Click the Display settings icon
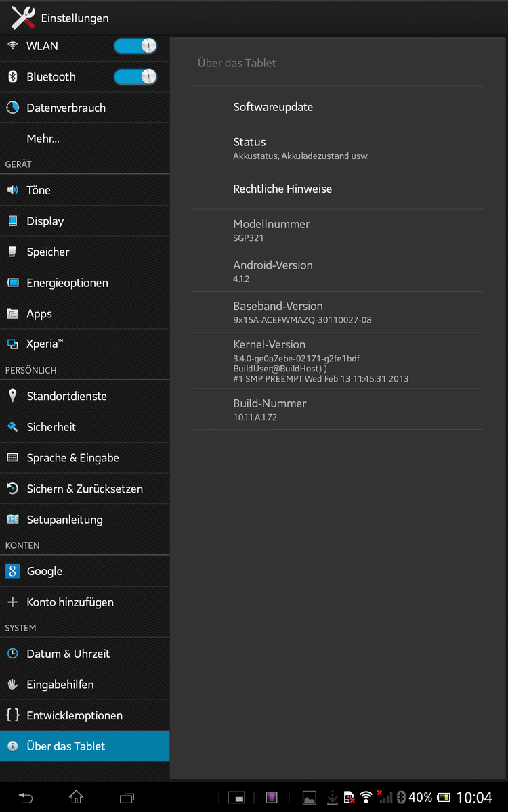The image size is (508, 812). (12, 221)
